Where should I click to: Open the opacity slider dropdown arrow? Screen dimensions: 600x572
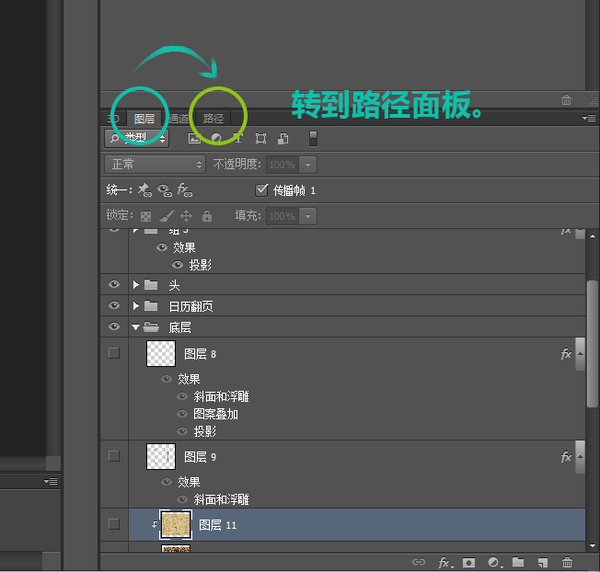coord(308,165)
